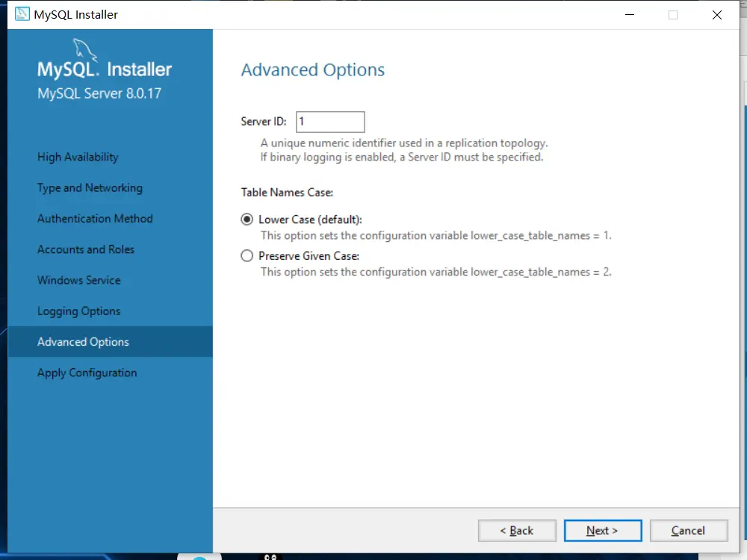Minimize the MySQL Installer window
Viewport: 747px width, 560px height.
(629, 15)
